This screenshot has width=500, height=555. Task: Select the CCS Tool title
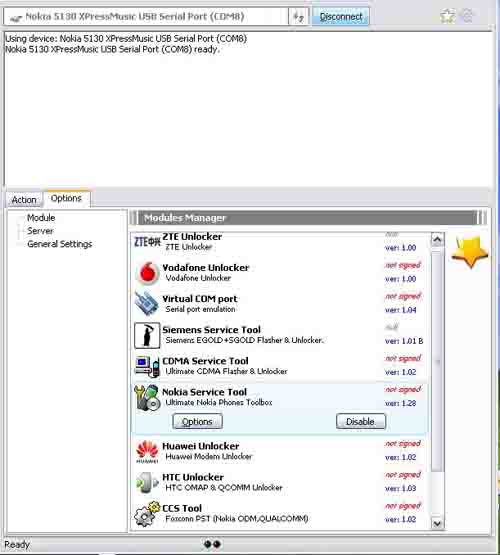[182, 508]
